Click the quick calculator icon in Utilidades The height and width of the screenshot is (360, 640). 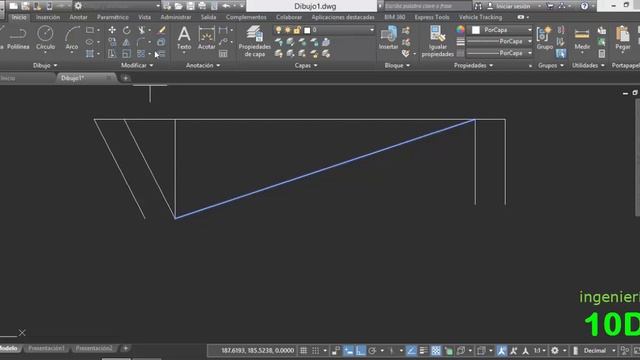coord(602,54)
